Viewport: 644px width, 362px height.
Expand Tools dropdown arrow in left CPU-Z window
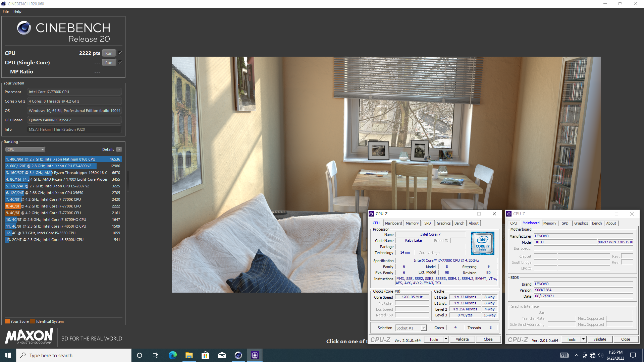(446, 340)
